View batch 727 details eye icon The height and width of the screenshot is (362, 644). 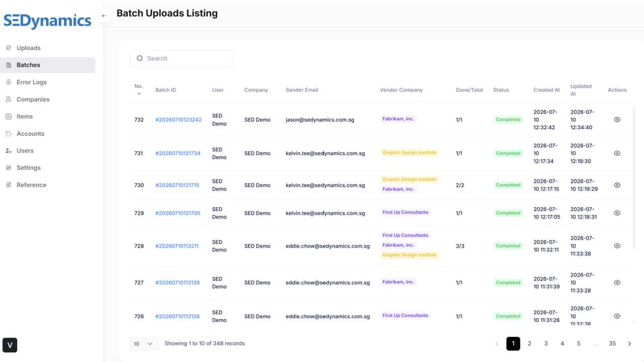tap(617, 283)
